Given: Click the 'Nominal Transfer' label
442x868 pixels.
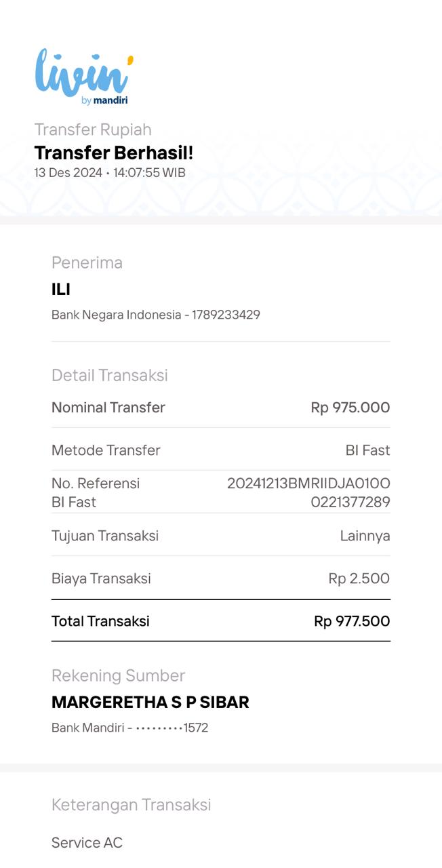Looking at the screenshot, I should point(108,408).
